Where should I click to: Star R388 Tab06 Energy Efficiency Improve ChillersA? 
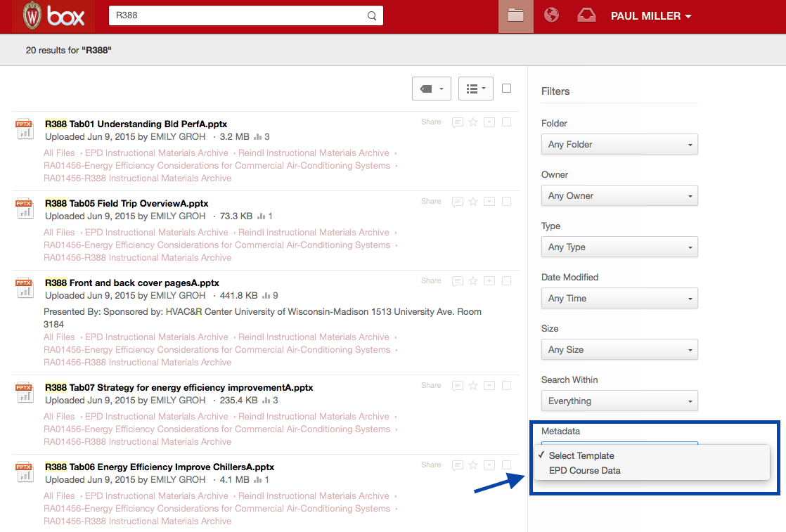coord(473,465)
